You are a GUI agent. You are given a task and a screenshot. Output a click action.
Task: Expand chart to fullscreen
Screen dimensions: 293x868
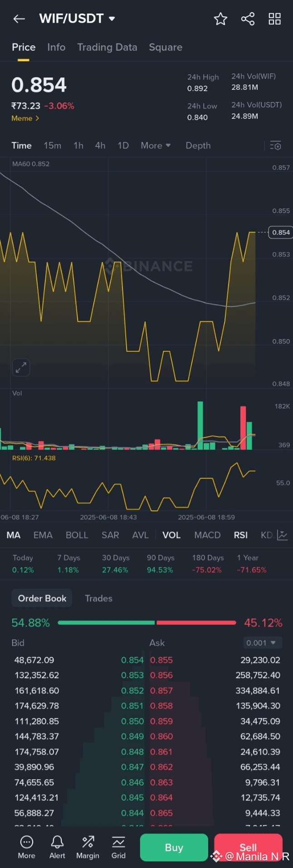click(21, 368)
